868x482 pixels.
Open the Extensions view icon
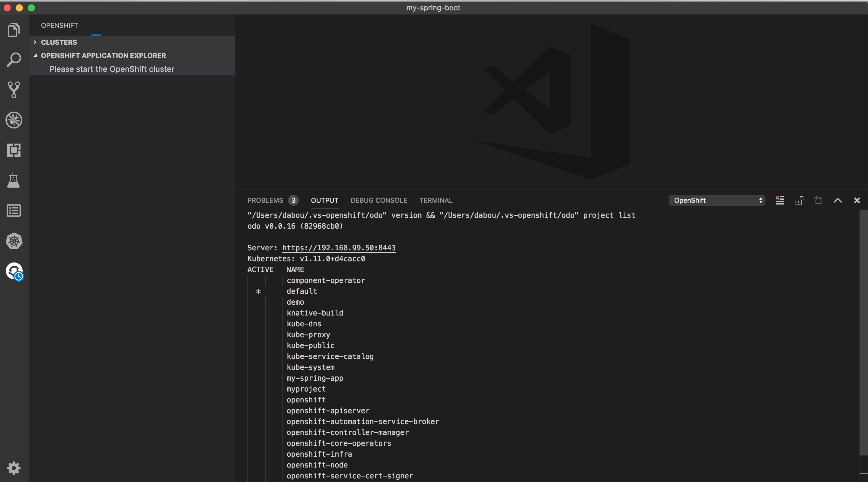click(x=14, y=150)
